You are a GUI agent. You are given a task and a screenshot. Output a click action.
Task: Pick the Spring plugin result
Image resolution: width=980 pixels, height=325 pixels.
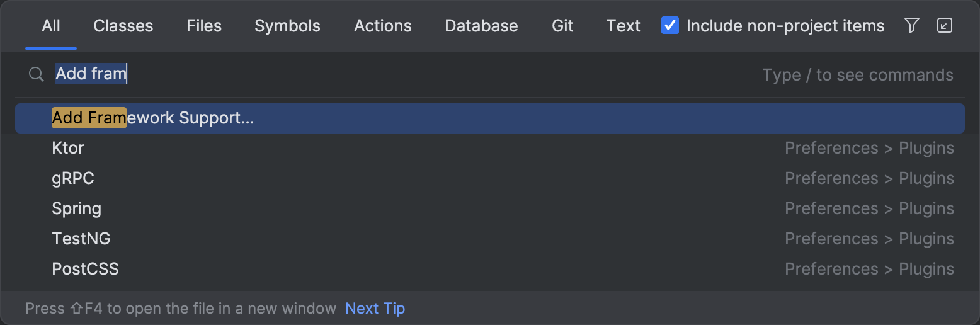(76, 208)
